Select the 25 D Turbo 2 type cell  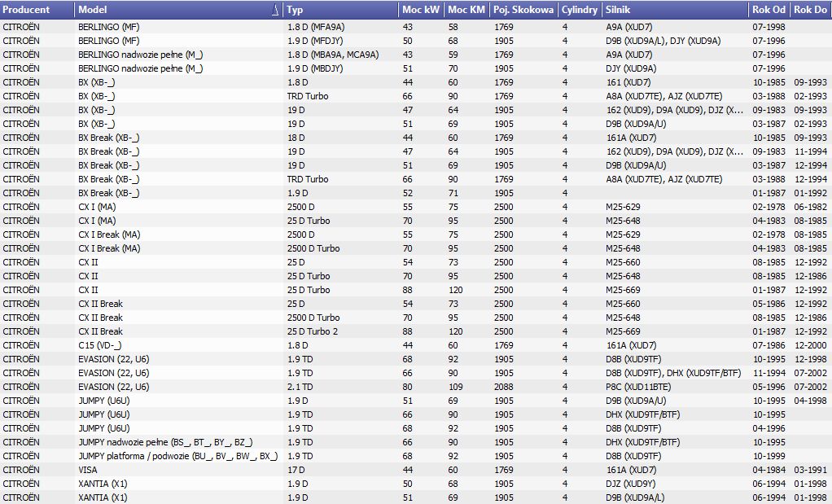click(x=313, y=331)
